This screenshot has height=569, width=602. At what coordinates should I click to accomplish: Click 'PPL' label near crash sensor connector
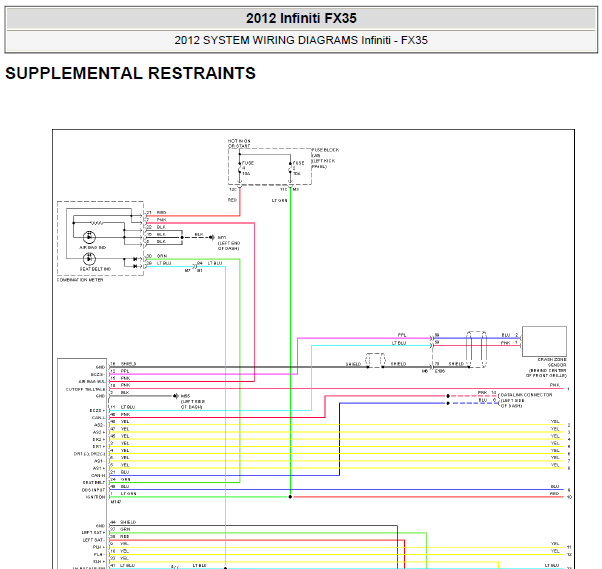[402, 335]
